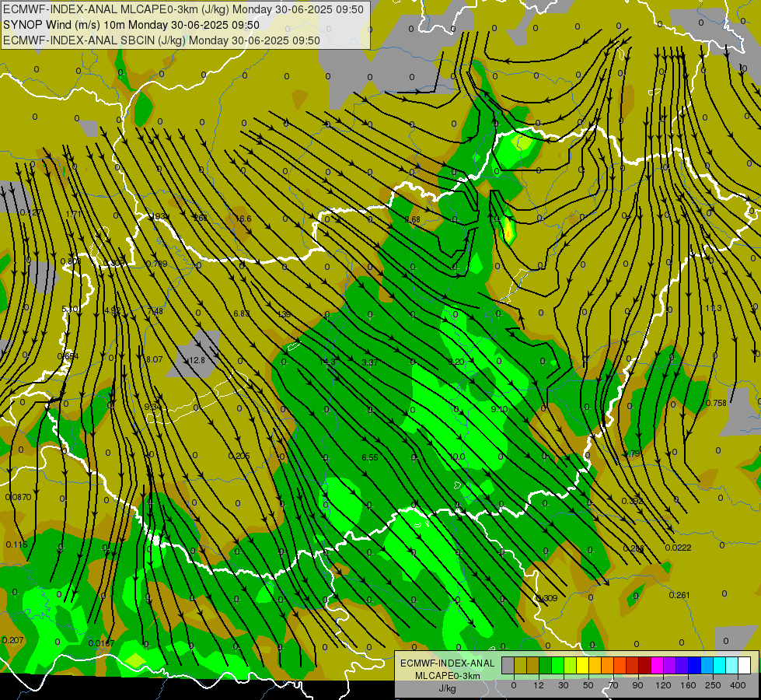Click the SYNOP Wind 10m title line

click(x=131, y=25)
